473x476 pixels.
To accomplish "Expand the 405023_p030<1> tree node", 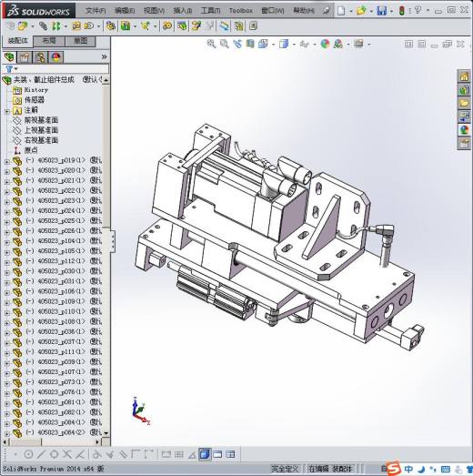I will (x=6, y=272).
